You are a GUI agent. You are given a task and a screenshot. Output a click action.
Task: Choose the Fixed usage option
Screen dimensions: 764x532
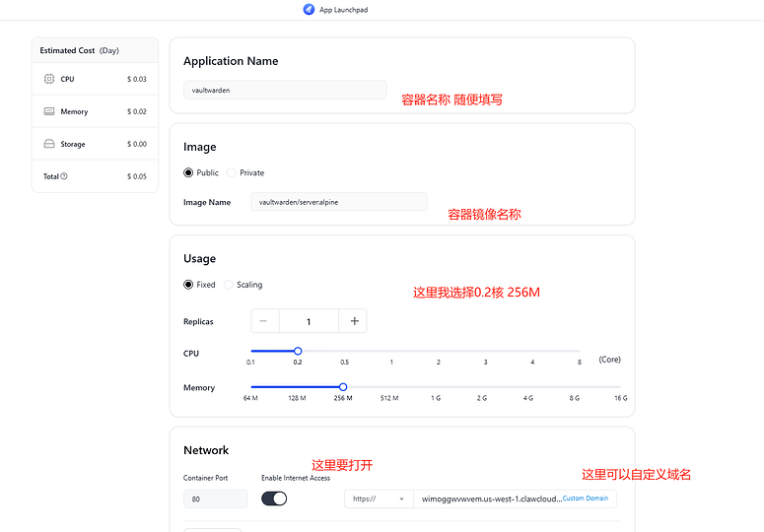188,285
